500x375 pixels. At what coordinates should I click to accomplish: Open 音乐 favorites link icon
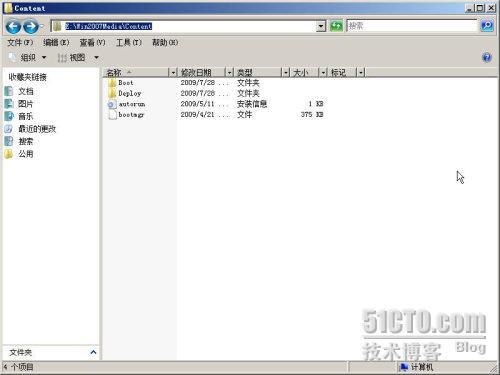(9, 116)
